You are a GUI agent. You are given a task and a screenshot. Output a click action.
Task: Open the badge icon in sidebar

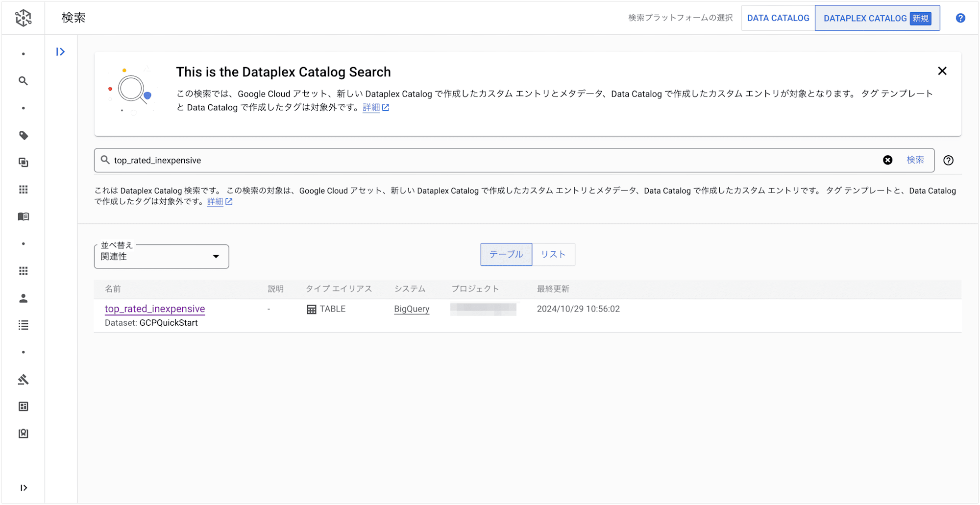pyautogui.click(x=23, y=433)
